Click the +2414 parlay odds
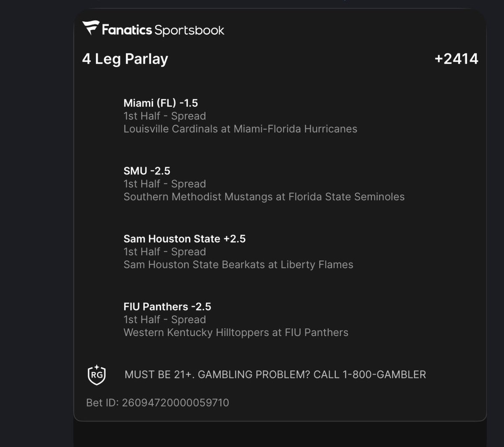Screen dimensions: 504x447 tap(456, 59)
